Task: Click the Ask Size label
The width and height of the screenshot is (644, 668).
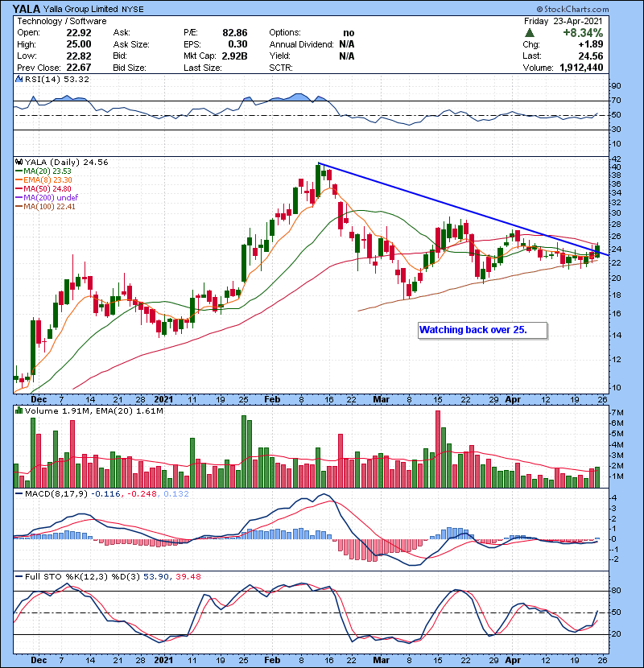Action: tap(131, 44)
